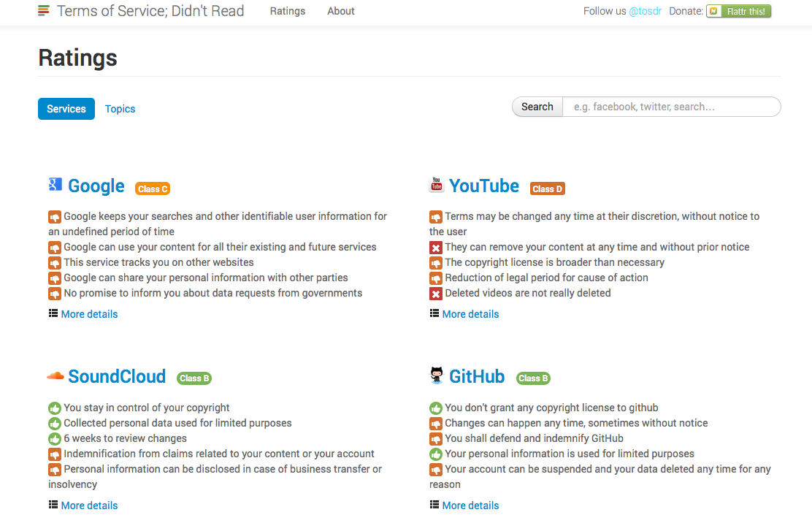Click thumbs-down icon beside 'This service tracks you'

54,263
